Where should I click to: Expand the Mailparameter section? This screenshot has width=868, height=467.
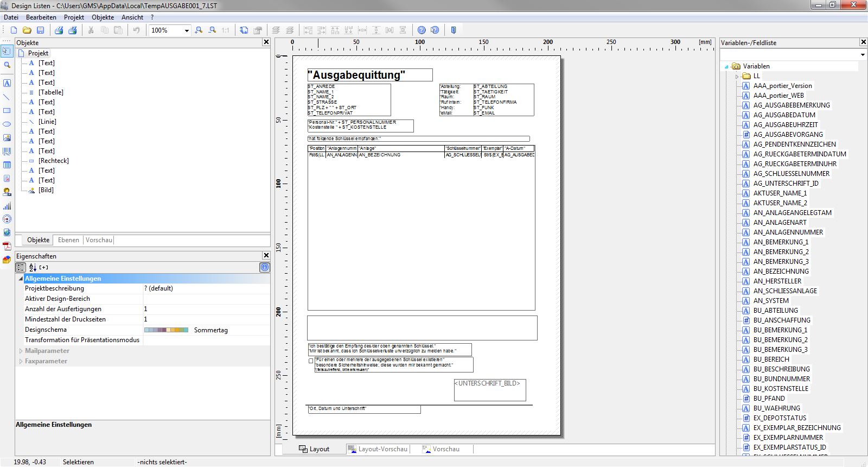pyautogui.click(x=21, y=351)
